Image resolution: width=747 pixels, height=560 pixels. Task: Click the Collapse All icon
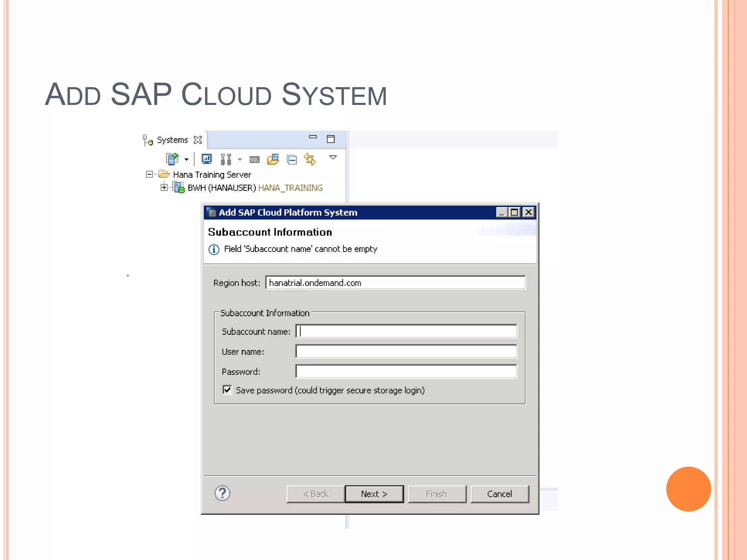click(292, 160)
